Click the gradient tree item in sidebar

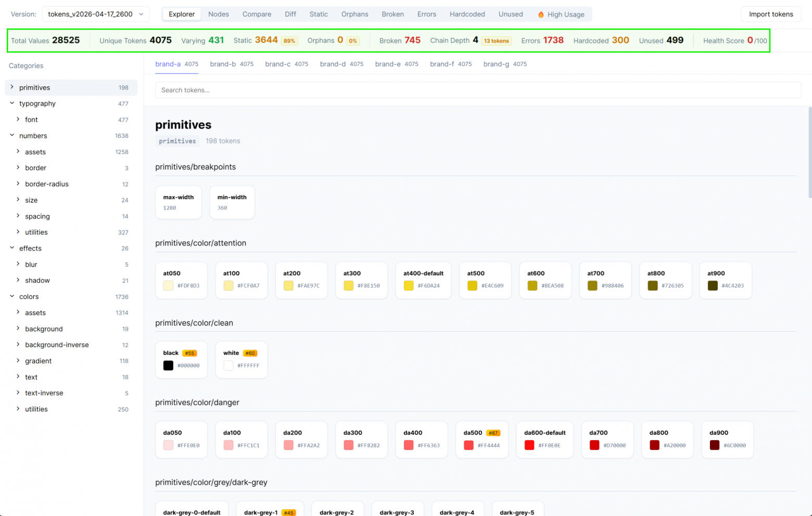[39, 360]
